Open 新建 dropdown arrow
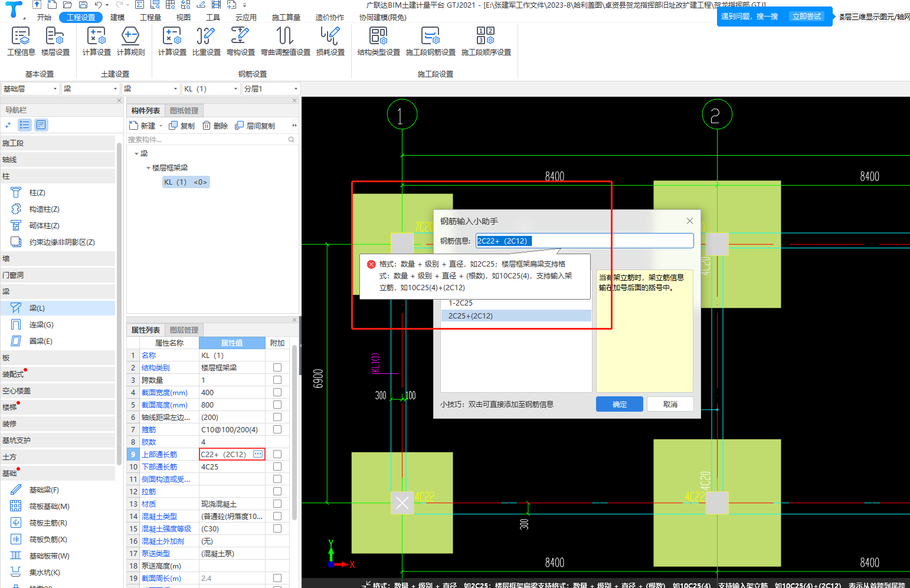The width and height of the screenshot is (910, 588). click(x=161, y=126)
